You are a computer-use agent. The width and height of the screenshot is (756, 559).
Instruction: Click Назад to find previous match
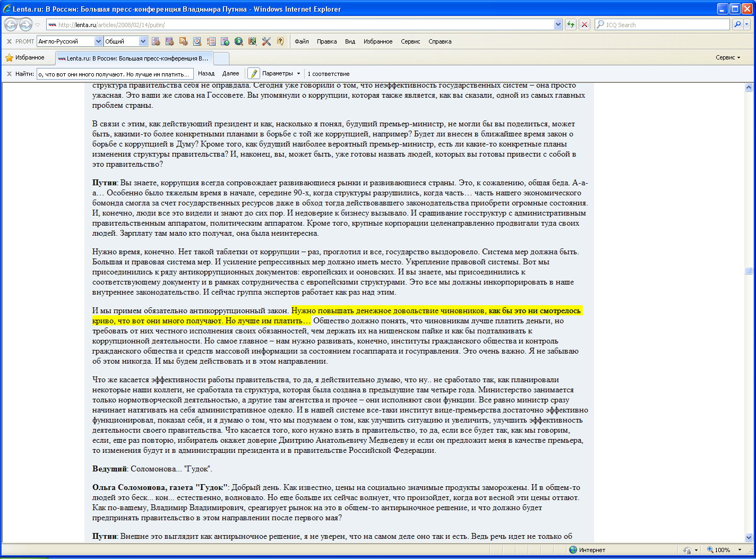pyautogui.click(x=206, y=74)
